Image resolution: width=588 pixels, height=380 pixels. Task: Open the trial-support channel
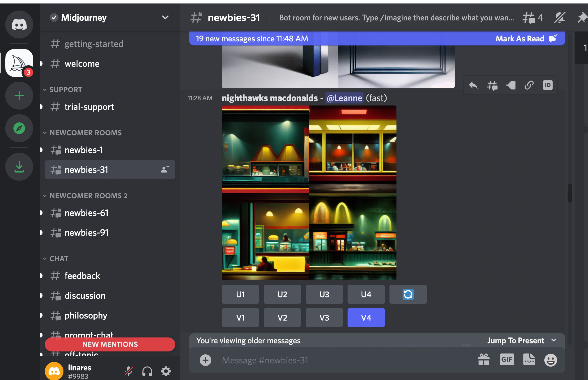(110, 107)
